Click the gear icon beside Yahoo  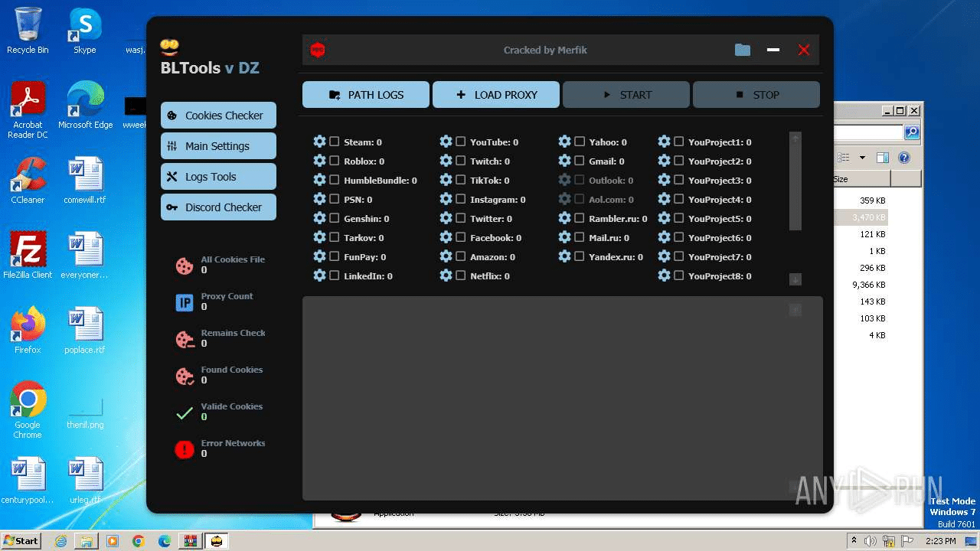point(564,142)
